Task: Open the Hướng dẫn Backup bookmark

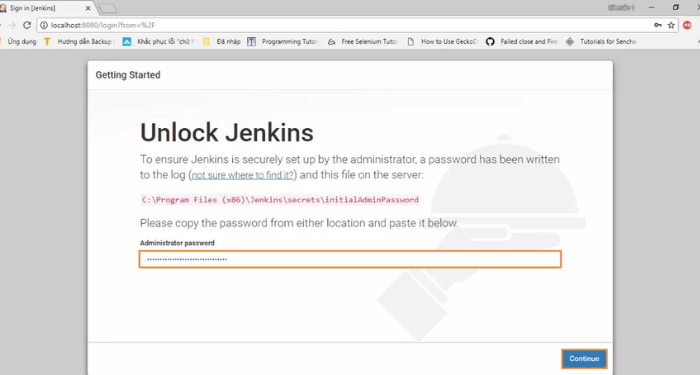Action: (79, 42)
